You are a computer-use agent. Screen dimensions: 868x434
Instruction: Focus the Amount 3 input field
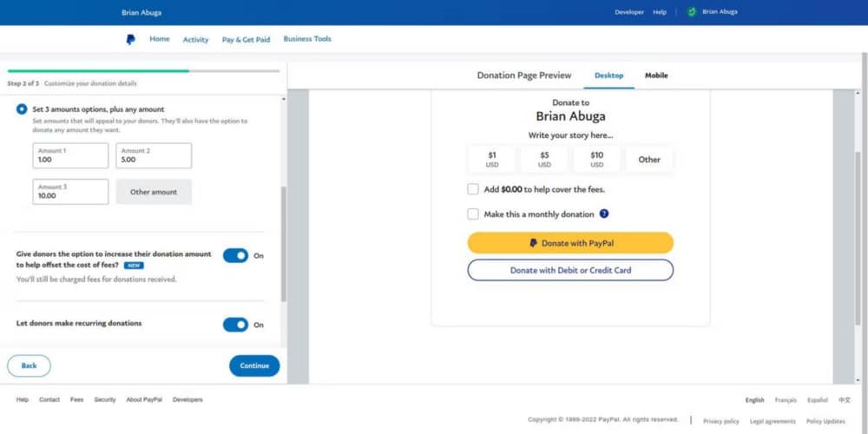(x=70, y=192)
